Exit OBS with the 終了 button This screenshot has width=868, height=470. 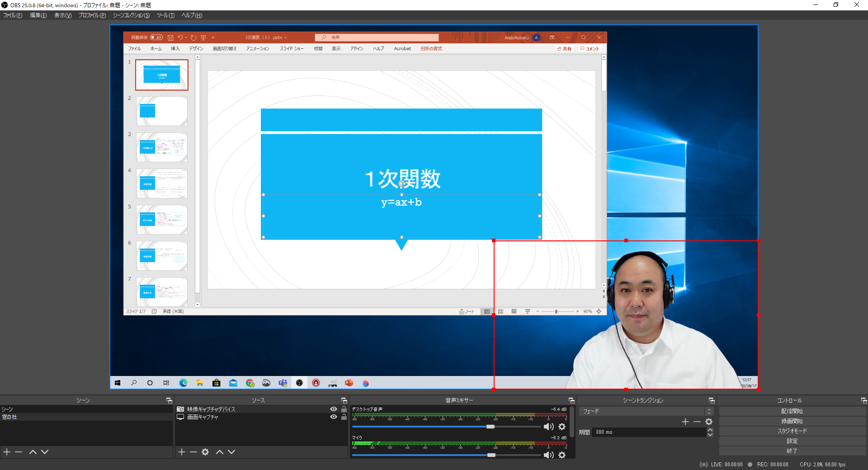tap(792, 451)
